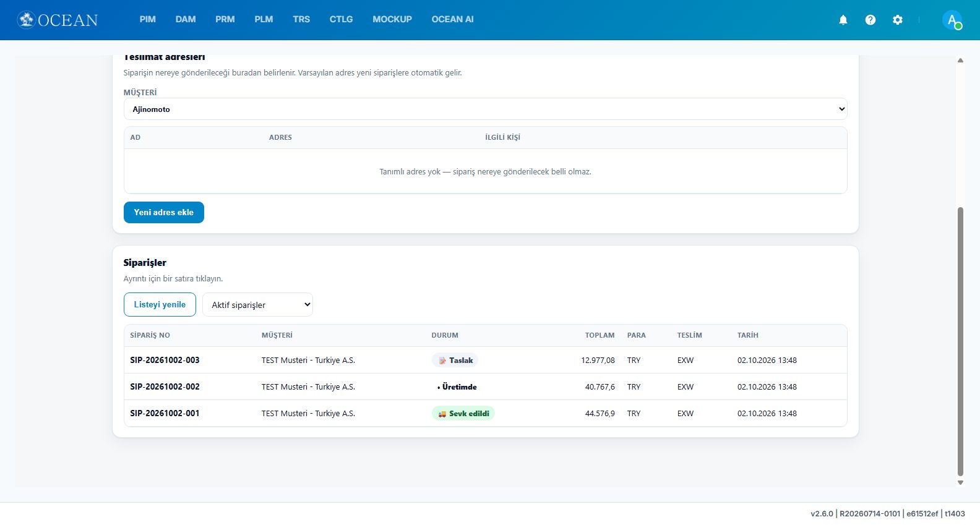Click the scrollbar down arrow
The image size is (980, 525).
[960, 482]
